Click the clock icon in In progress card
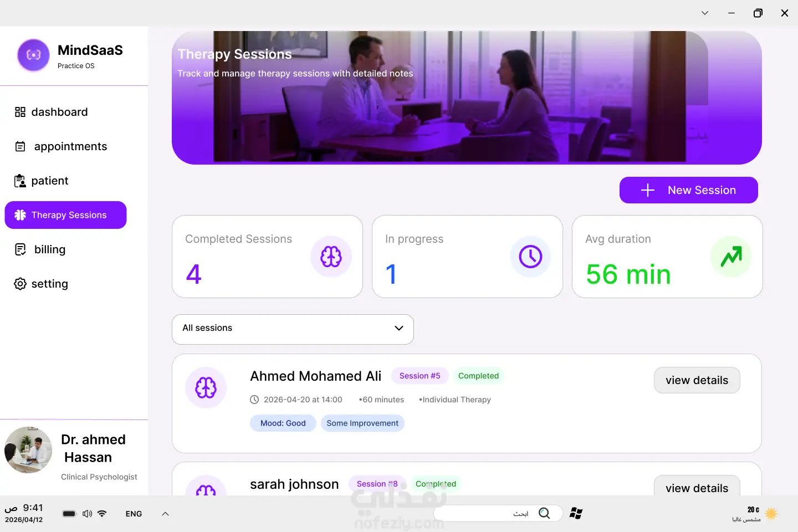The width and height of the screenshot is (798, 532). [531, 257]
